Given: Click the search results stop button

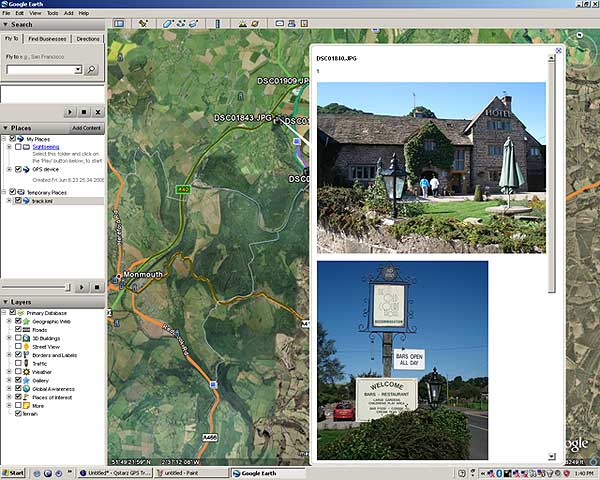Looking at the screenshot, I should 84,112.
